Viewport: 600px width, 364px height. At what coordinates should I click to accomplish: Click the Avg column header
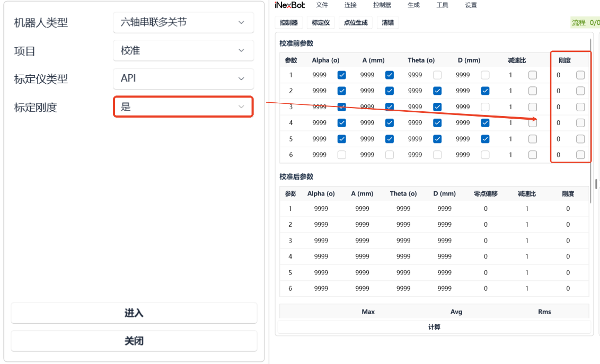456,312
